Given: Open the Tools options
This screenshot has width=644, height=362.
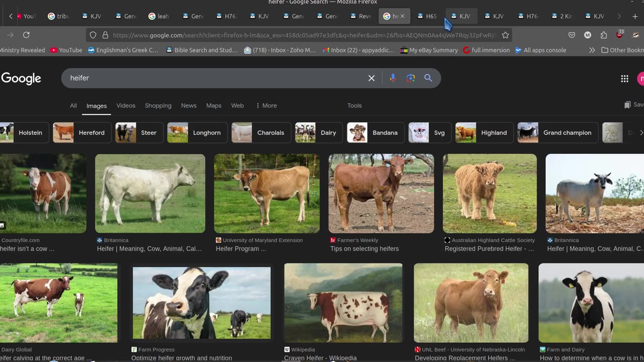Looking at the screenshot, I should click(x=355, y=106).
